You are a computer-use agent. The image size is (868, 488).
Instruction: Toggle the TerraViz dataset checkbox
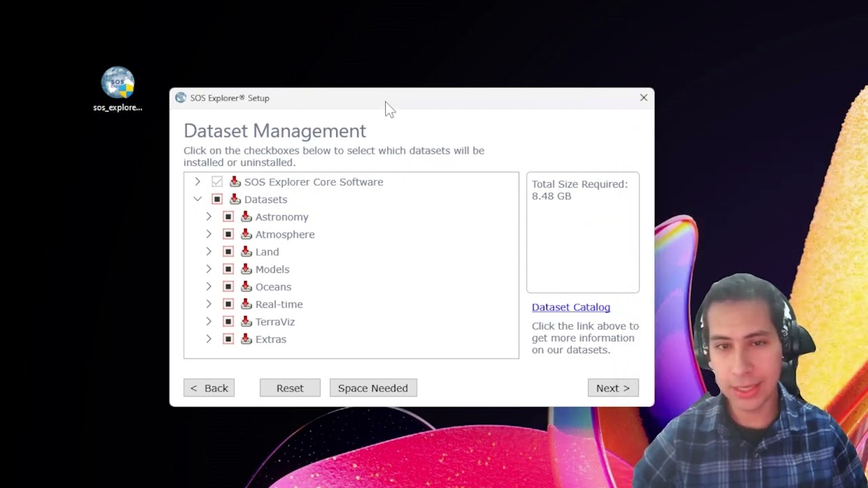coord(229,322)
